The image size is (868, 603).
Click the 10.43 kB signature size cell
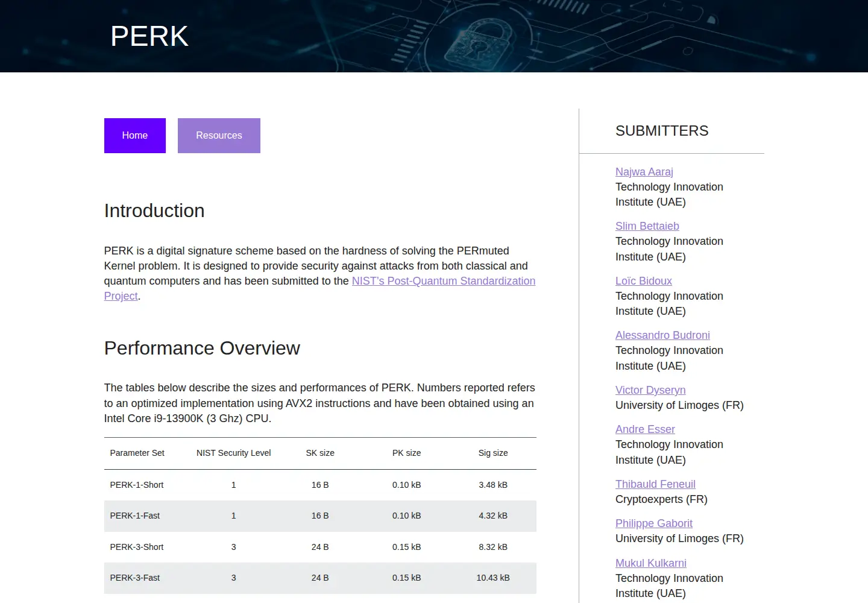pos(493,578)
